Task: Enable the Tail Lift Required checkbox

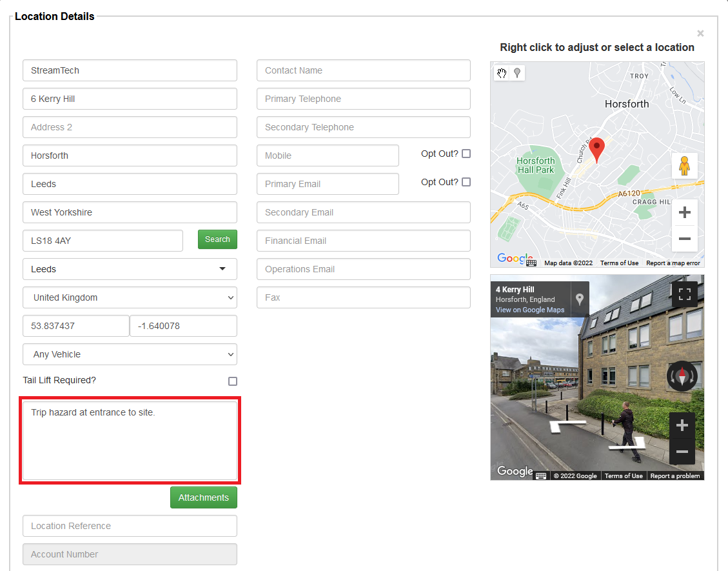Action: pos(232,381)
